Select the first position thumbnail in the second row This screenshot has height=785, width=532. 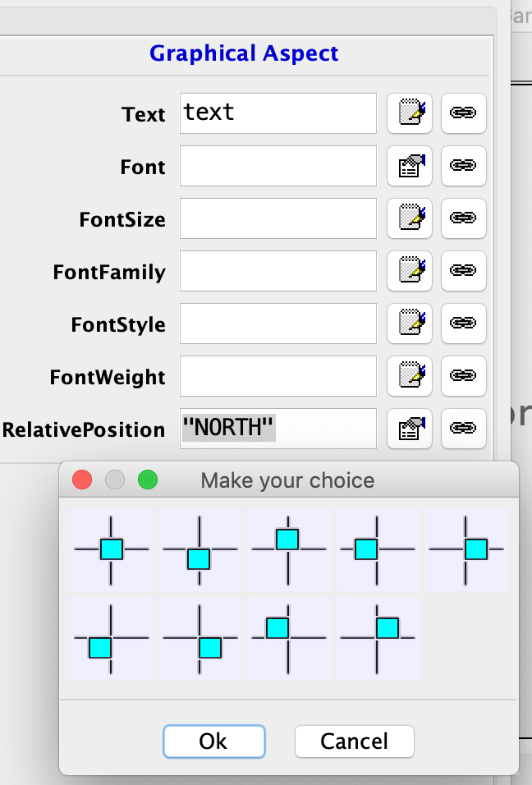tap(112, 638)
